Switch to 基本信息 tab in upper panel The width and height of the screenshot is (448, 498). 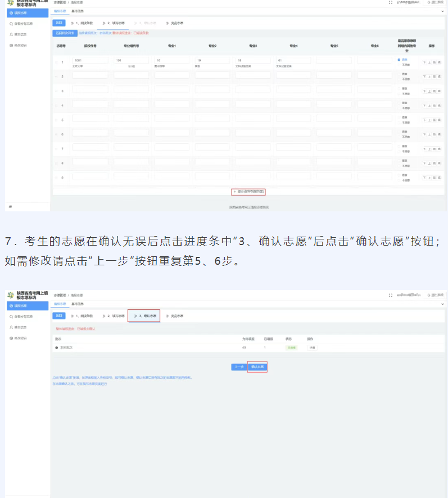point(77,11)
